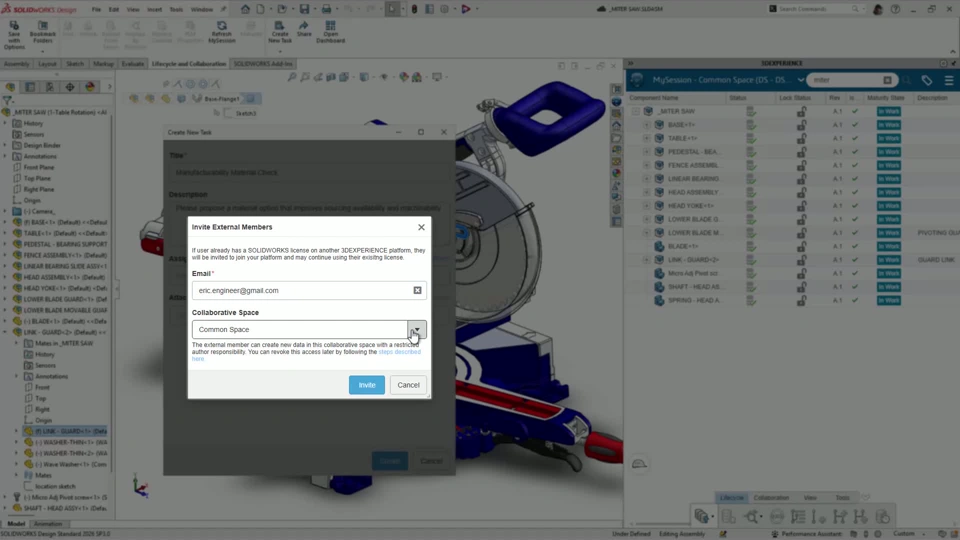This screenshot has width=960, height=540.
Task: Open MySession Common Space dropdown chevron
Action: (800, 80)
